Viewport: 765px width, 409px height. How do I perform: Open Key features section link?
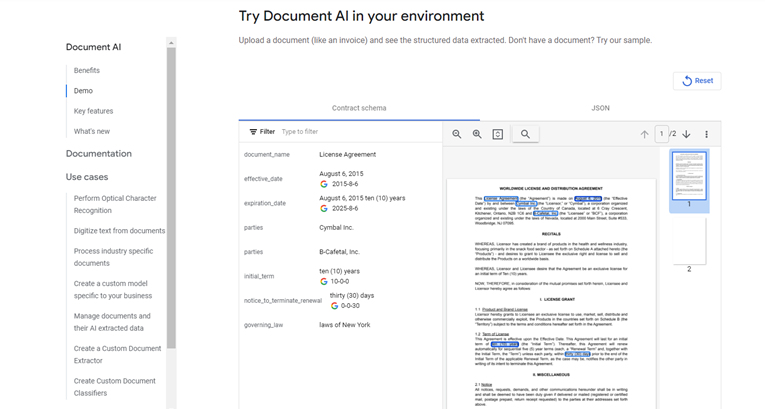coord(93,111)
